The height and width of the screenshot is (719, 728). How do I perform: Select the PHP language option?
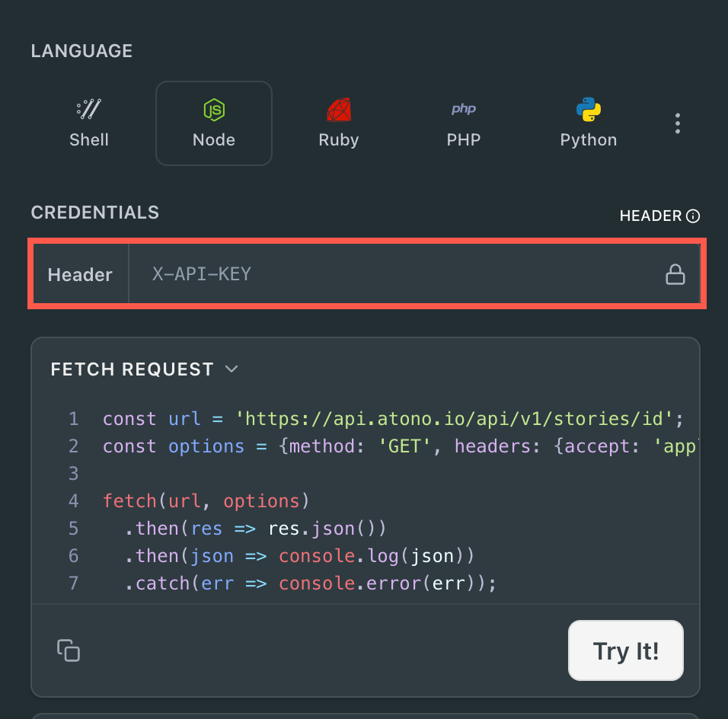tap(463, 123)
